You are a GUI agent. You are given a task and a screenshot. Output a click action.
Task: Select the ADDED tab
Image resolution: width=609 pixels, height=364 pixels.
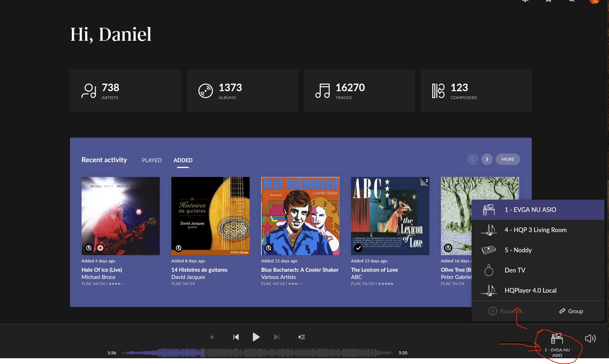coord(183,160)
